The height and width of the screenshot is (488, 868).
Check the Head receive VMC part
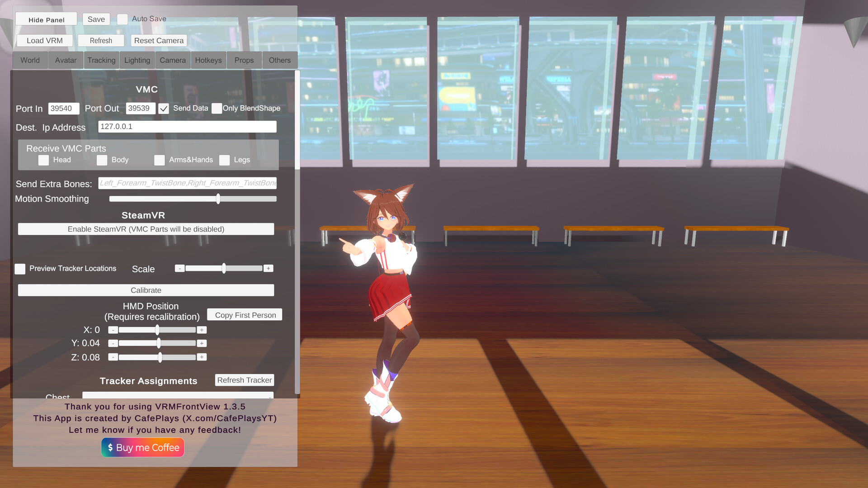click(43, 160)
